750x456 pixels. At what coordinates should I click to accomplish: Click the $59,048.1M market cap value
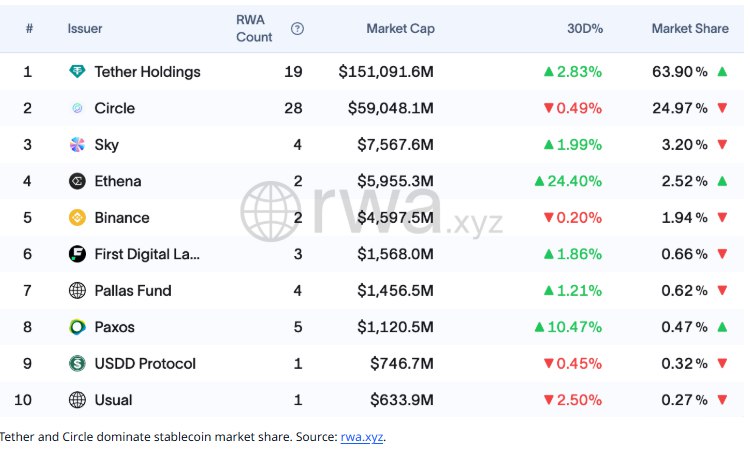(x=391, y=108)
